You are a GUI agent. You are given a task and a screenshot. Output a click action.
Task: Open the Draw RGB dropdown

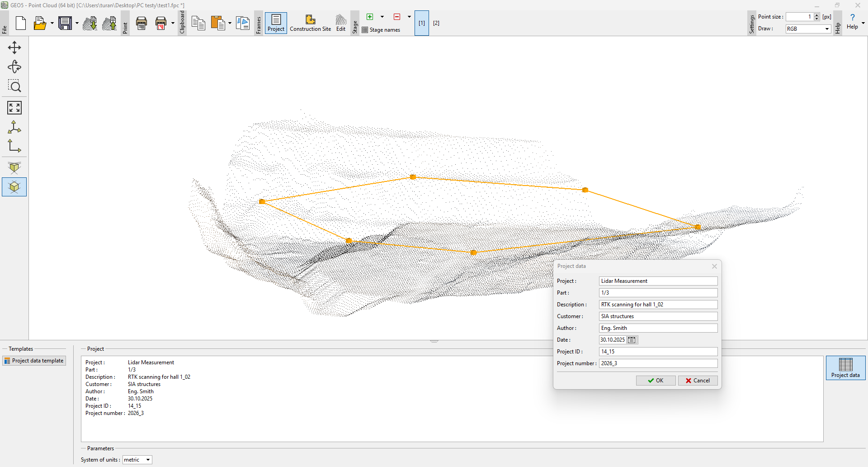coord(808,29)
